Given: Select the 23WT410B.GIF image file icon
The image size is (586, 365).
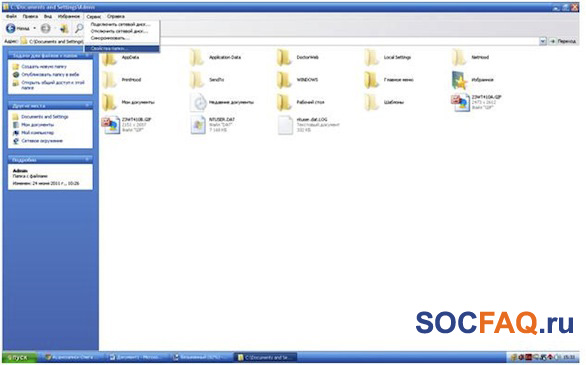Looking at the screenshot, I should click(111, 125).
